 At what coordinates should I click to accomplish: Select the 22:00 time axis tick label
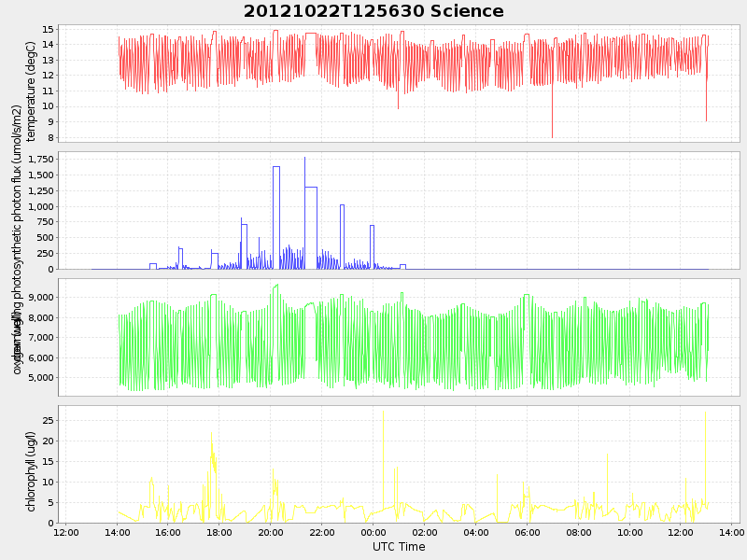click(322, 533)
